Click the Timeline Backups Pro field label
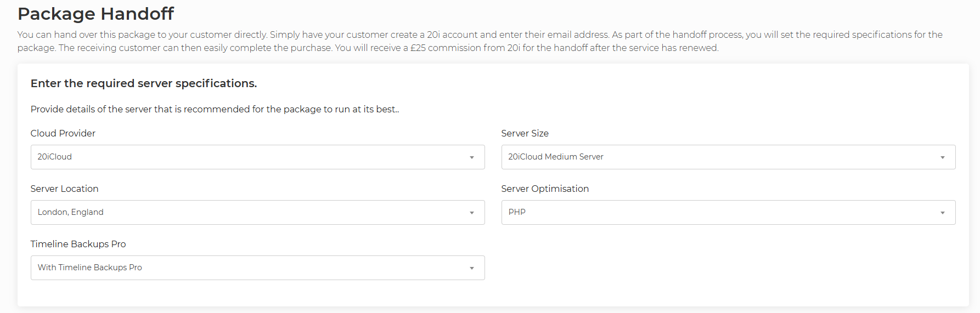 tap(78, 244)
